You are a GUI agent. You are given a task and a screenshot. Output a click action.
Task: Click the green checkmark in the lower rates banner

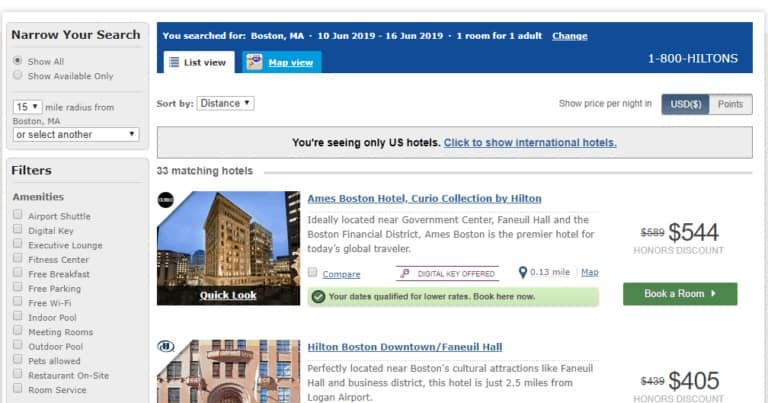pos(318,297)
